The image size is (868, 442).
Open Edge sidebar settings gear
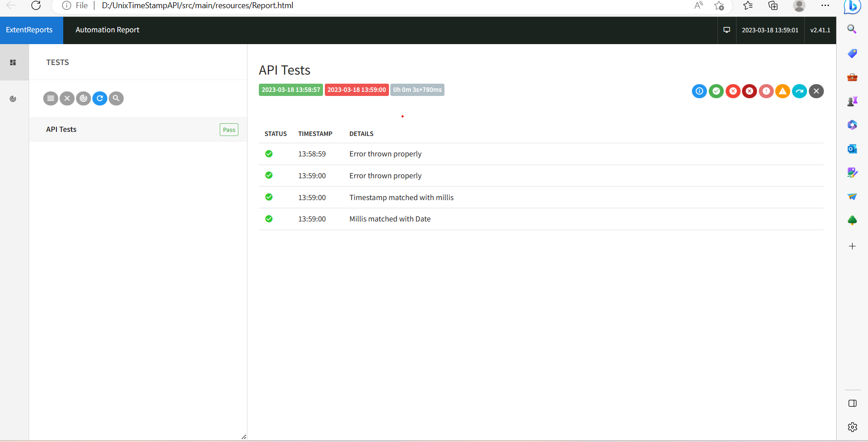coord(853,427)
